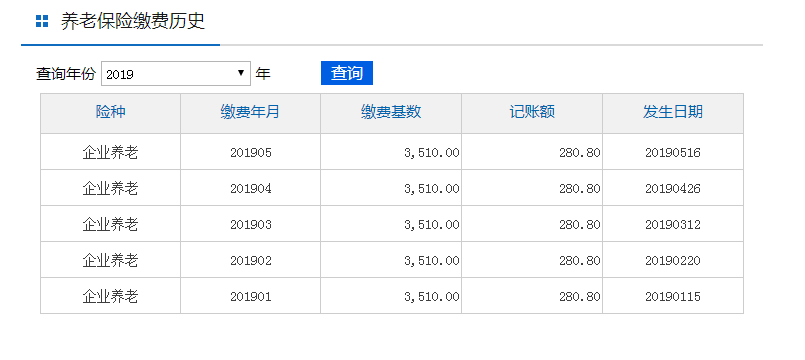Click the date cell 20190312

coord(673,224)
